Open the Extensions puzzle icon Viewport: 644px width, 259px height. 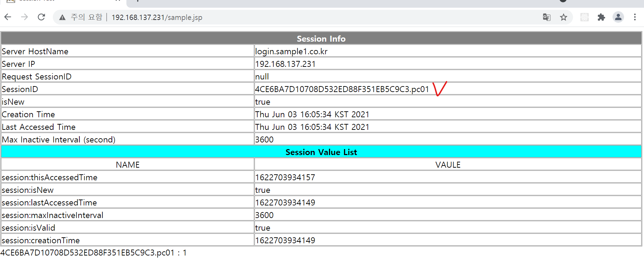click(x=601, y=17)
